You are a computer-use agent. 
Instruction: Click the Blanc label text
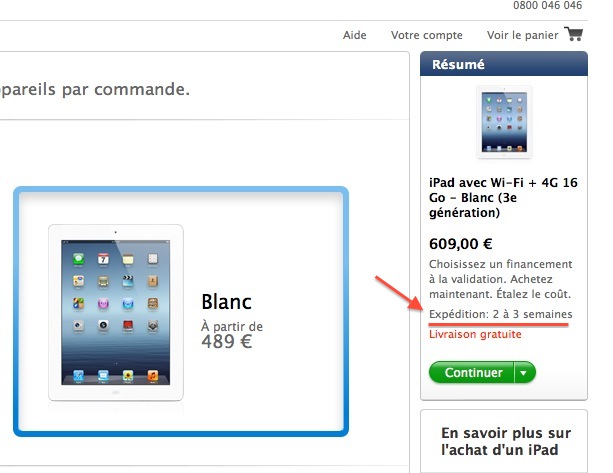click(226, 302)
